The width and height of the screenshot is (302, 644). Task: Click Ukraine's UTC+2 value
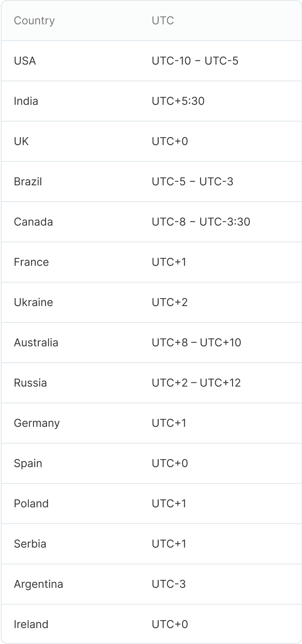[170, 302]
